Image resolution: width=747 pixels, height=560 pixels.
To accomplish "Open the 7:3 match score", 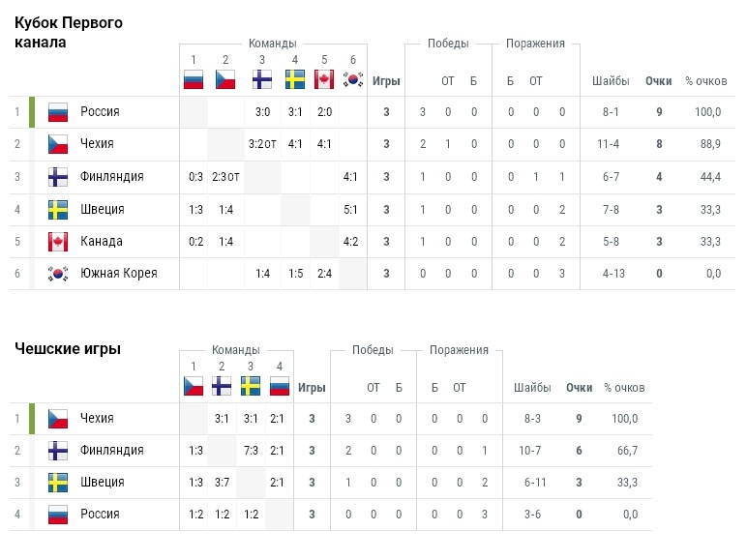I will (x=251, y=451).
